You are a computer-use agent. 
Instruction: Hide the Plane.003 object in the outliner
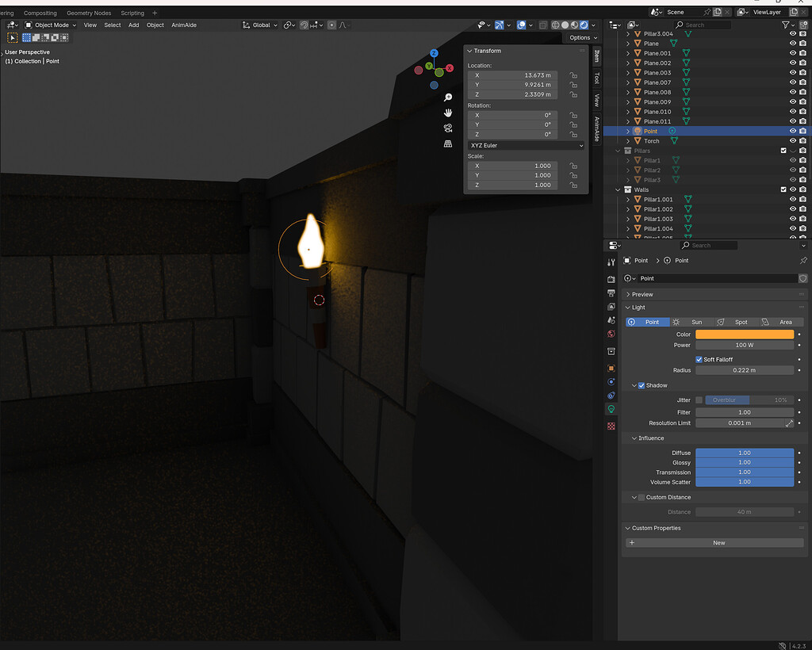click(x=791, y=72)
